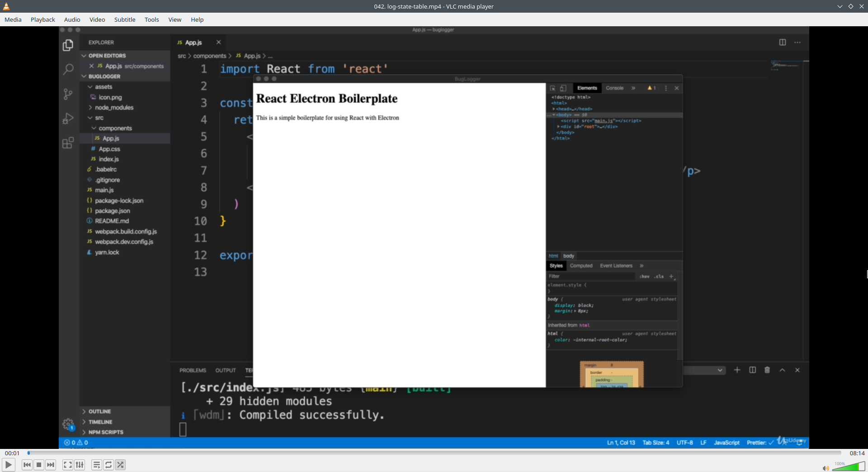The image size is (868, 472).
Task: Open the playlist view
Action: [x=96, y=465]
